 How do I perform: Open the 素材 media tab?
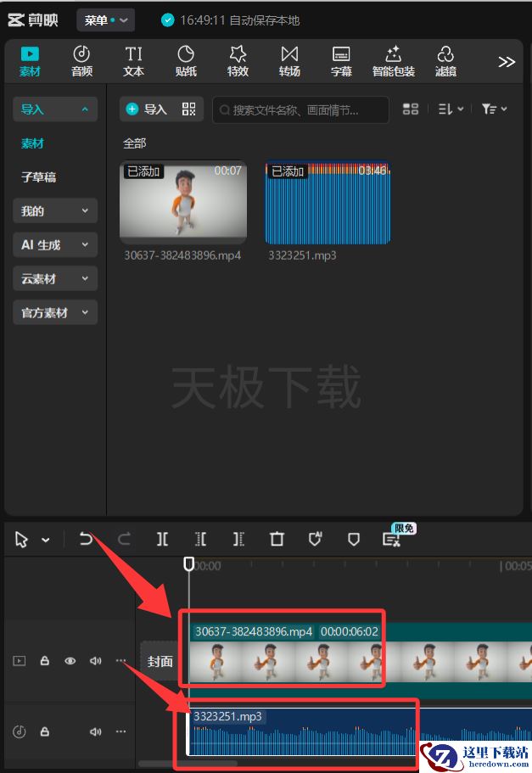(30, 61)
